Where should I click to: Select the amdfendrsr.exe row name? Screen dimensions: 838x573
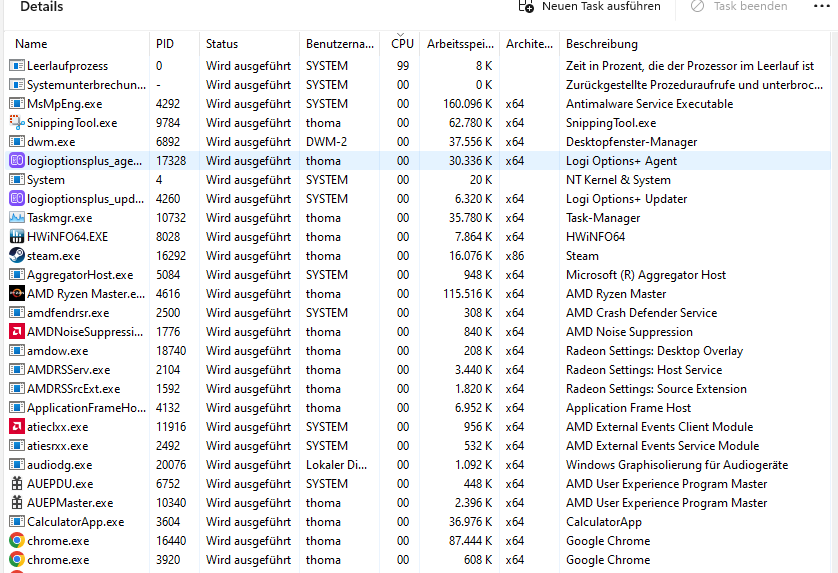68,313
